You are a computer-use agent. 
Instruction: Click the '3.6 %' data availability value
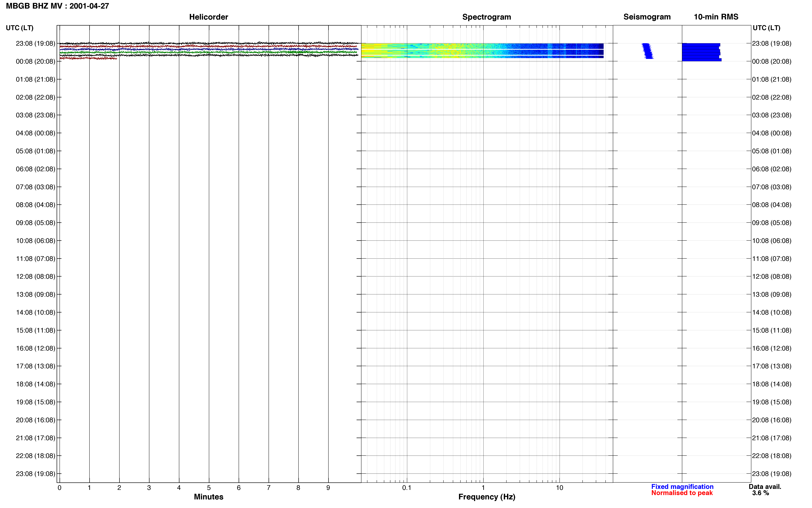point(760,493)
